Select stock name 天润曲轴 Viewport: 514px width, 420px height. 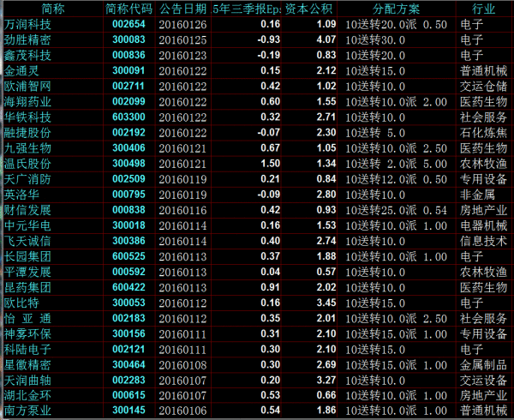pos(27,381)
